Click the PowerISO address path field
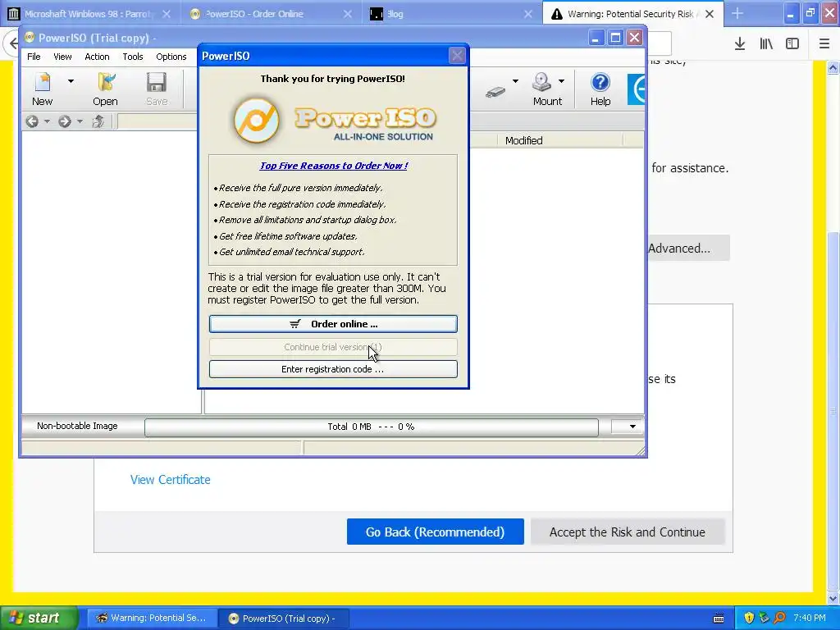 [157, 121]
